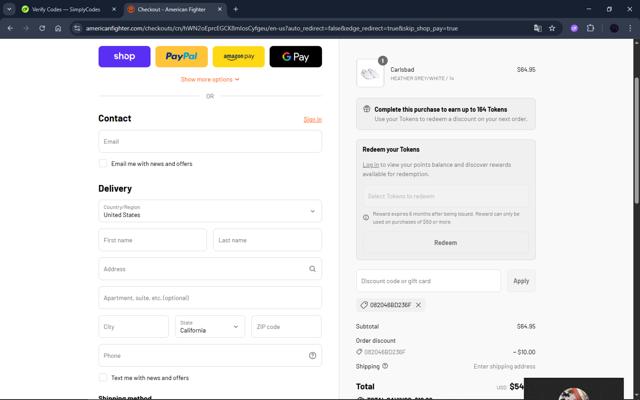
Task: Open the browser home page icon
Action: [58, 28]
